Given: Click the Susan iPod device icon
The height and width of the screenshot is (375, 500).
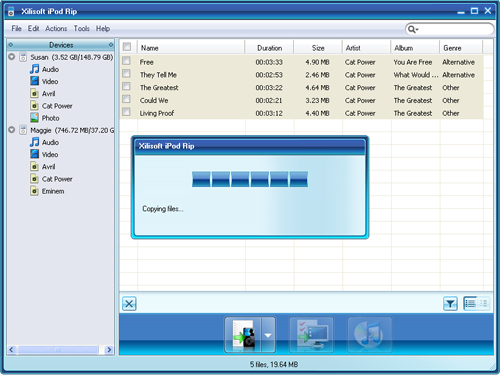Looking at the screenshot, I should click(x=23, y=57).
